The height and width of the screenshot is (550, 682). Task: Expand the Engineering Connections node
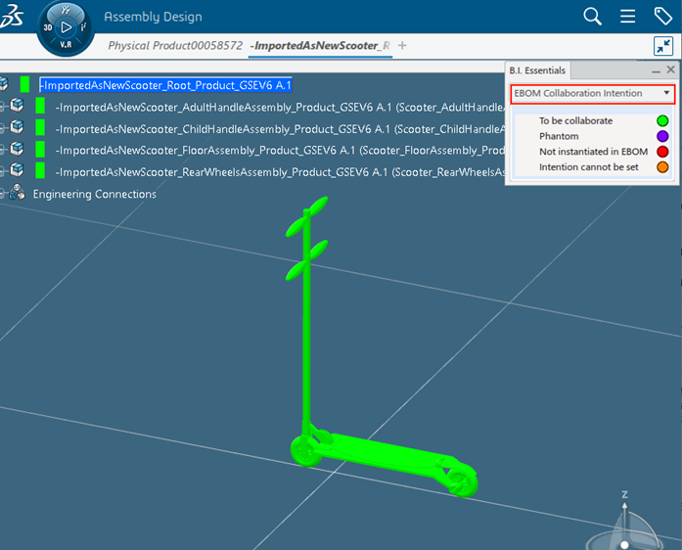tap(3, 194)
